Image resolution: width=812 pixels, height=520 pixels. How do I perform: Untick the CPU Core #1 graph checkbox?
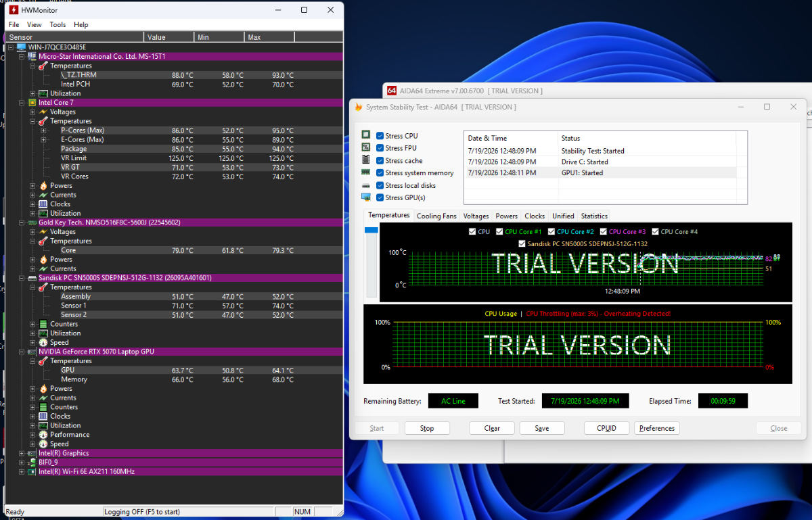coord(499,232)
